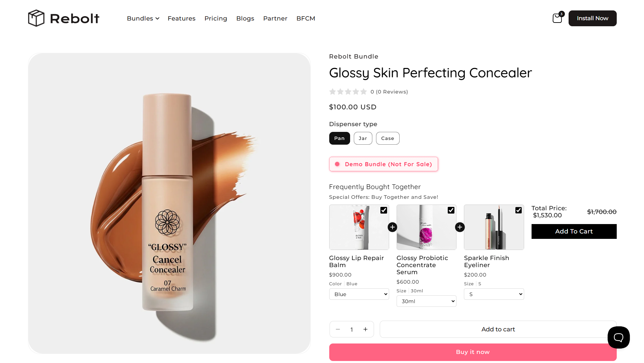Uncheck Glossy Probiotic Concentrate Serum checkbox
Screen dimensions: 644x363
pos(451,210)
